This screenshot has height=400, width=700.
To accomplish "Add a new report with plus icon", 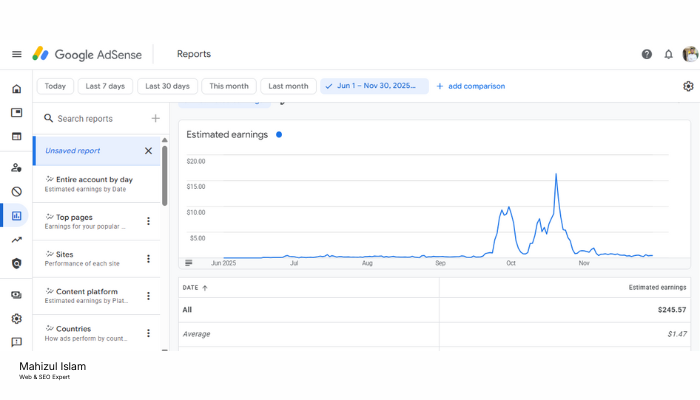I will coord(155,118).
